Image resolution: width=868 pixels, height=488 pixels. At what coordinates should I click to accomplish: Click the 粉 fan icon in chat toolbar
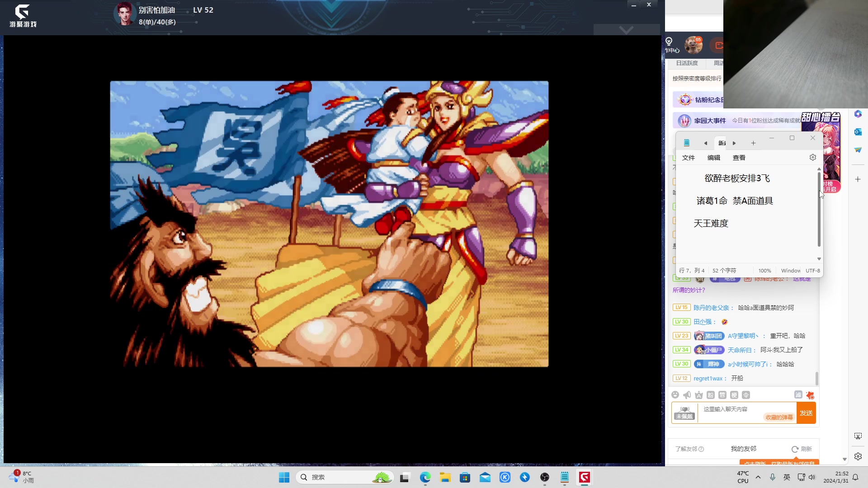coord(711,395)
